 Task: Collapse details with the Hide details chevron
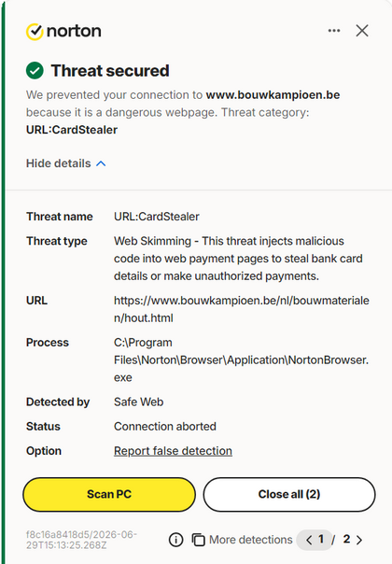tap(101, 163)
